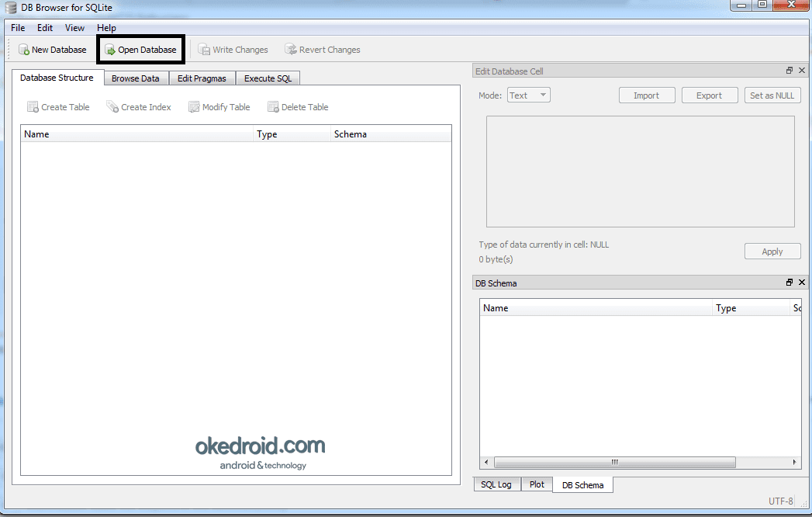This screenshot has height=517, width=812.
Task: Open Database using the toolbar icon
Action: [140, 49]
